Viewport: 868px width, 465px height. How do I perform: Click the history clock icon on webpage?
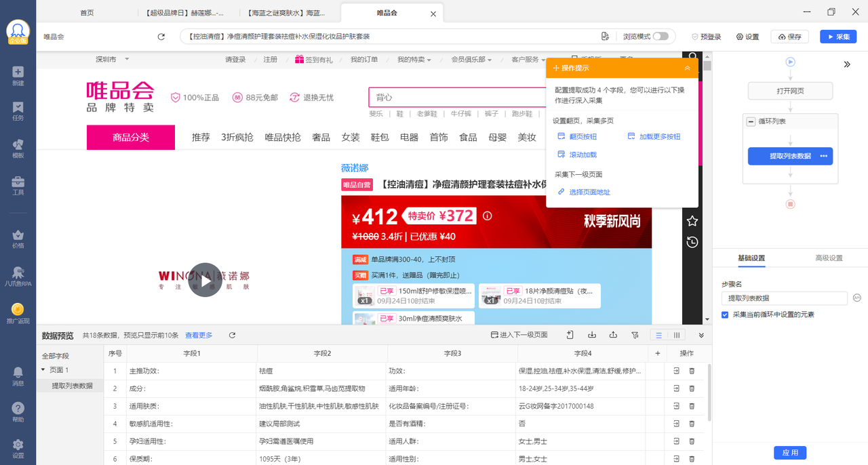pos(692,242)
